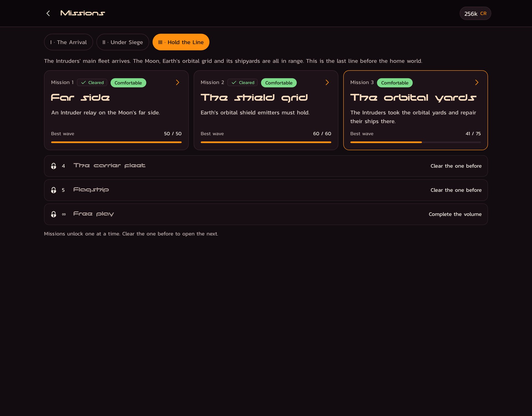This screenshot has width=532, height=416.
Task: Click Comfortable difficulty badge on Mission 1
Action: (x=128, y=83)
